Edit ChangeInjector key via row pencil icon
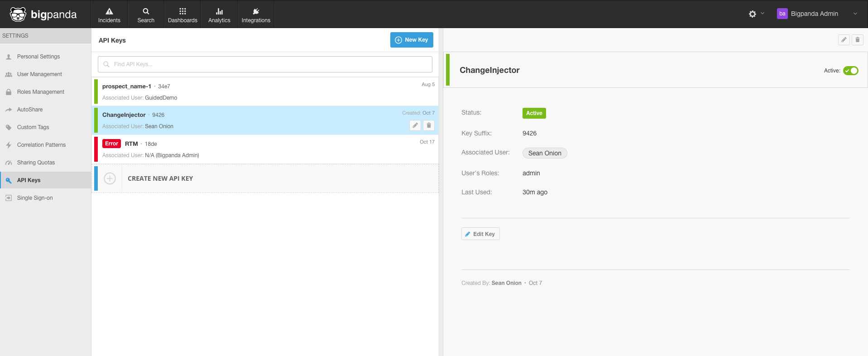This screenshot has height=356, width=868. [x=415, y=125]
